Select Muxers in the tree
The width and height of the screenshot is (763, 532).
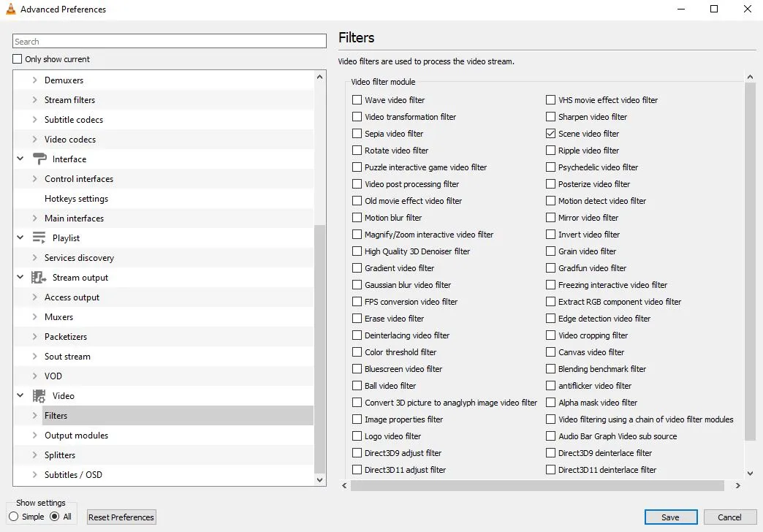tap(59, 317)
